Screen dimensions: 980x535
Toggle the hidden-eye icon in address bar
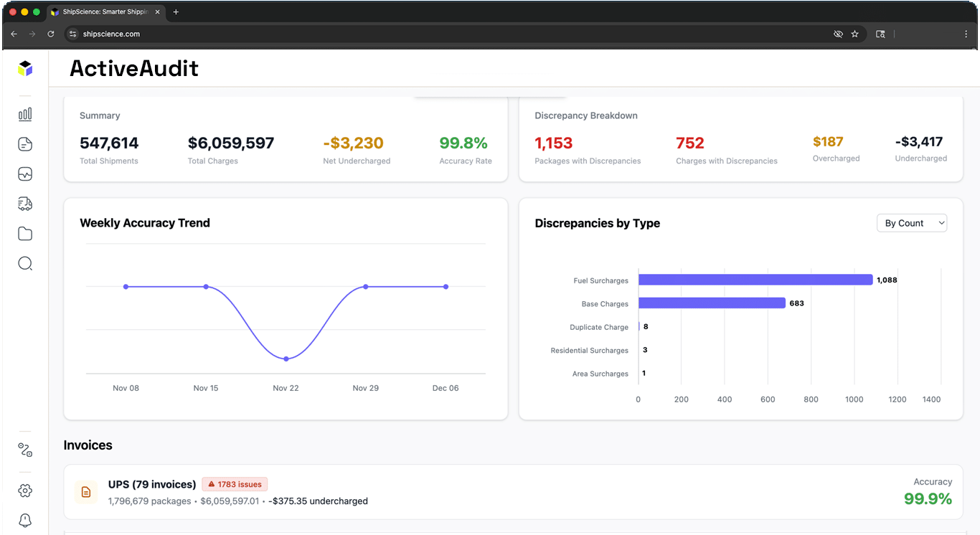coord(838,34)
